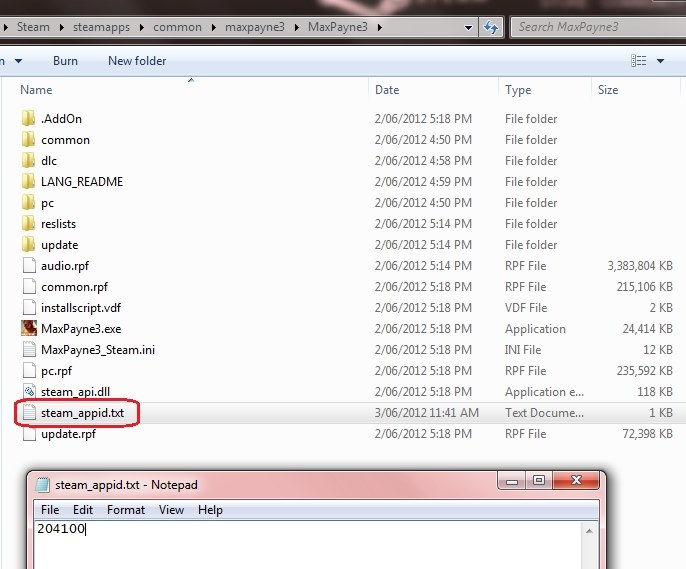Viewport: 686px width, 569px height.
Task: Close the Notepad window
Action: (x=577, y=481)
